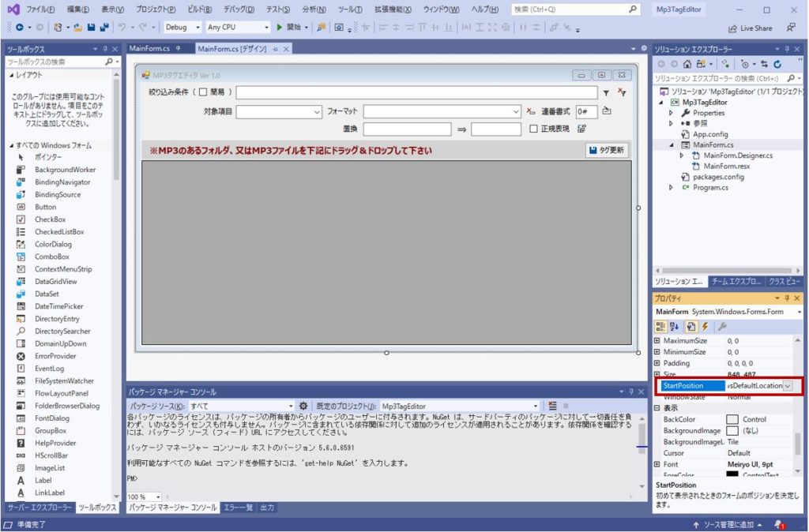Select the Label control in Toolbox
The height and width of the screenshot is (532, 809).
(x=43, y=481)
